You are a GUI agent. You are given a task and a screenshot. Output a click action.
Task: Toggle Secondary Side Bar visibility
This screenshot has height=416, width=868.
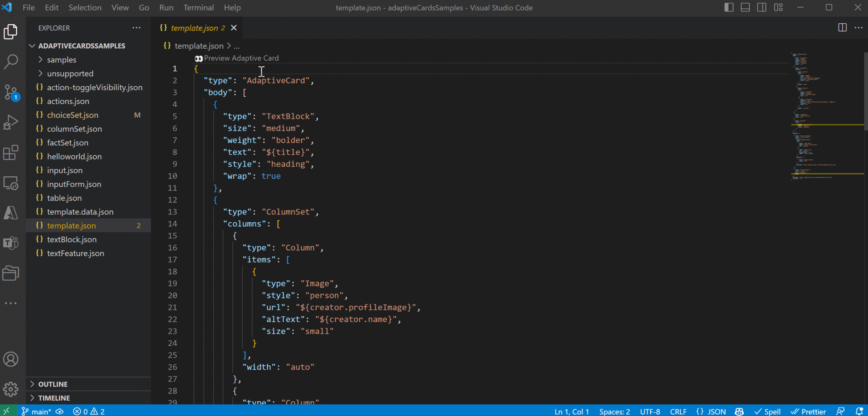coord(761,7)
